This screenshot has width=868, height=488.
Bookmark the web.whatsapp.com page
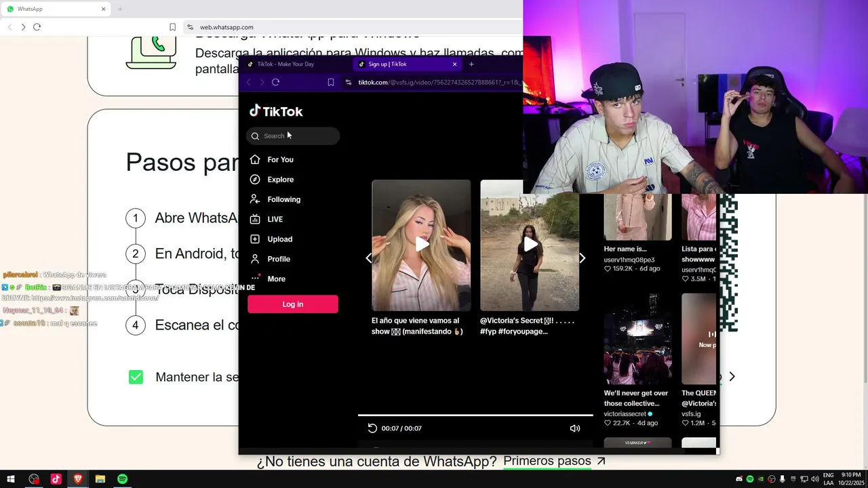pos(172,27)
